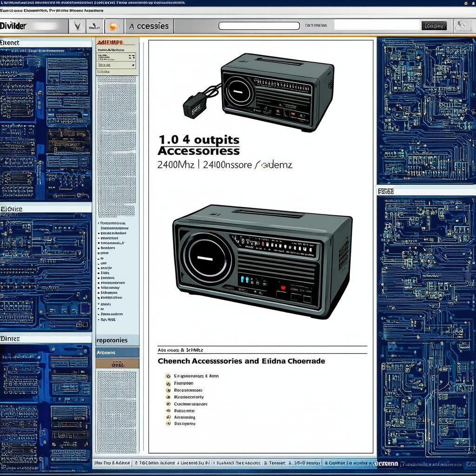This screenshot has width=476, height=476.
Task: Click the icon at toolbar's far right
Action: [x=462, y=26]
